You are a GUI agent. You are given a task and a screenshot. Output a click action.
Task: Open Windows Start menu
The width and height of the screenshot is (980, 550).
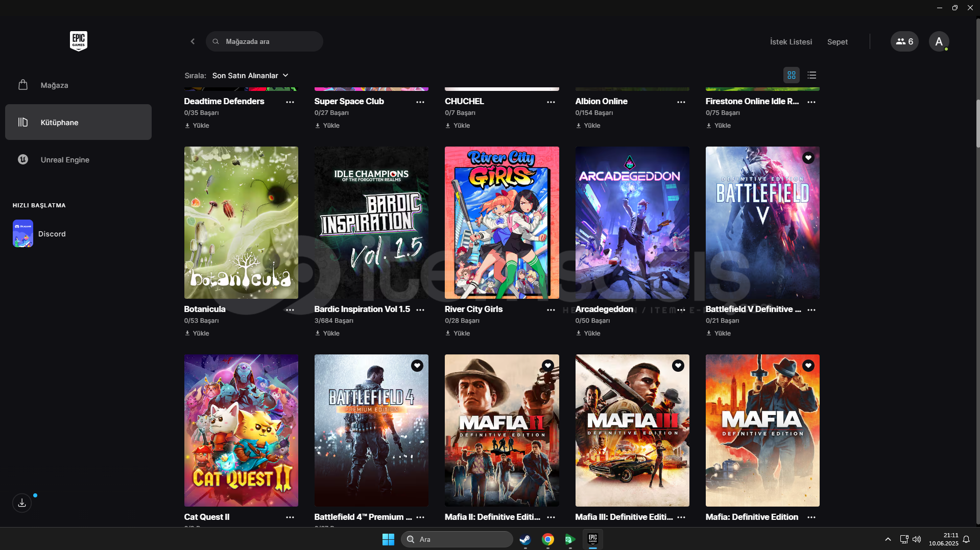point(388,539)
